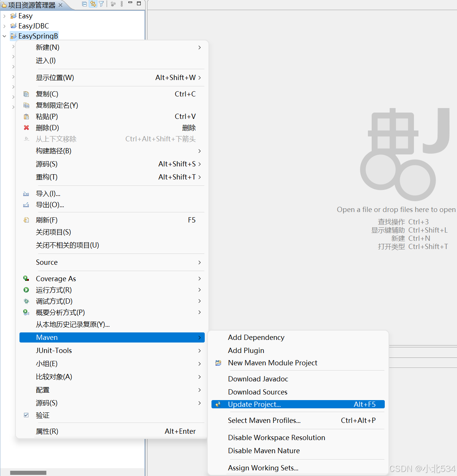The width and height of the screenshot is (457, 476).
Task: Click the Update Project wrench icon
Action: click(x=219, y=404)
